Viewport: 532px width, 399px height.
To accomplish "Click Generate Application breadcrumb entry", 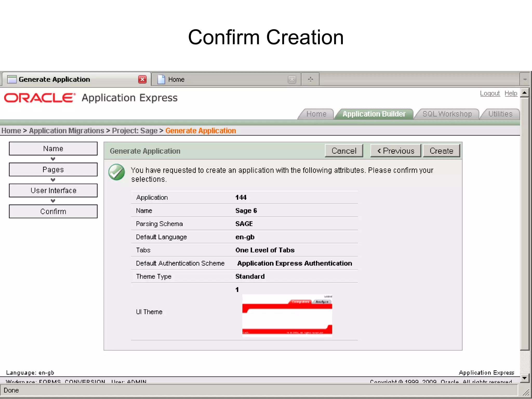I will [x=201, y=131].
